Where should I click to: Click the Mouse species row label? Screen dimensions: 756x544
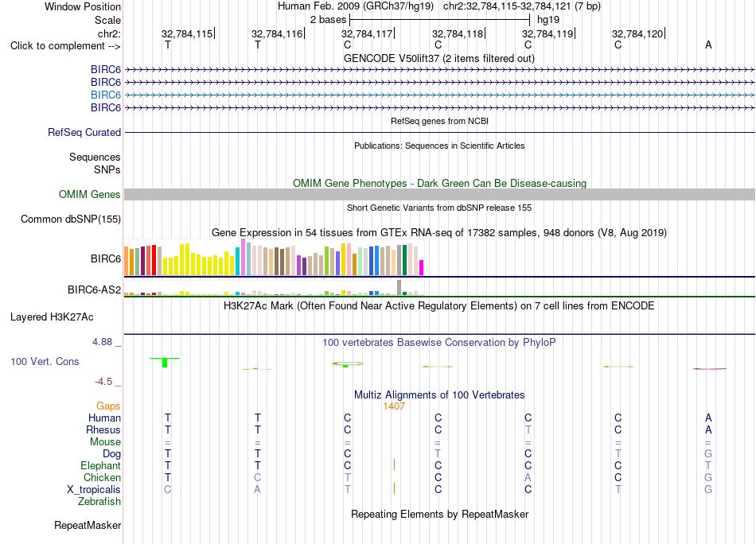105,442
